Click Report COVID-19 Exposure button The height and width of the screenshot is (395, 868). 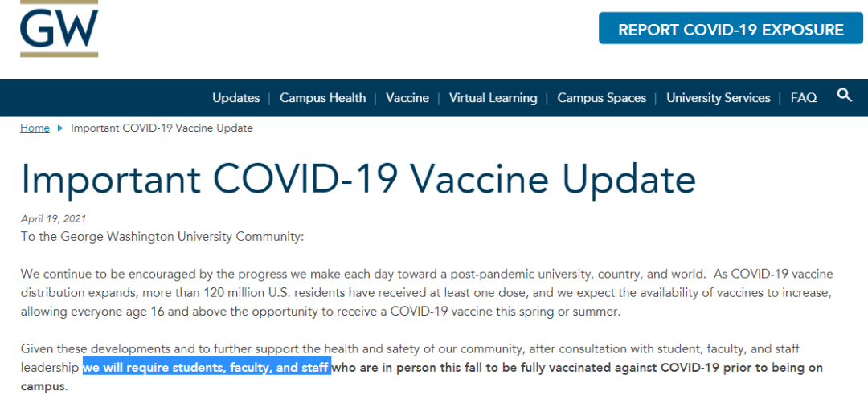(x=731, y=30)
